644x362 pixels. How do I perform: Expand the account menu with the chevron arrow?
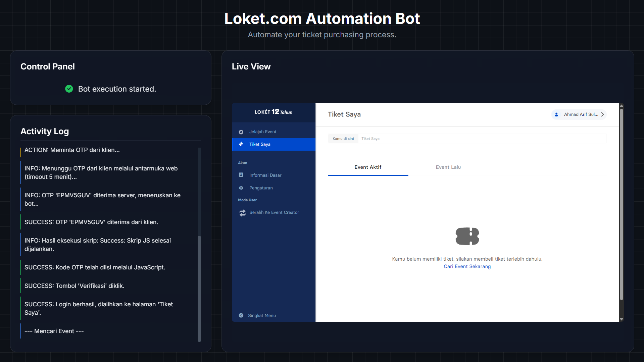[603, 114]
